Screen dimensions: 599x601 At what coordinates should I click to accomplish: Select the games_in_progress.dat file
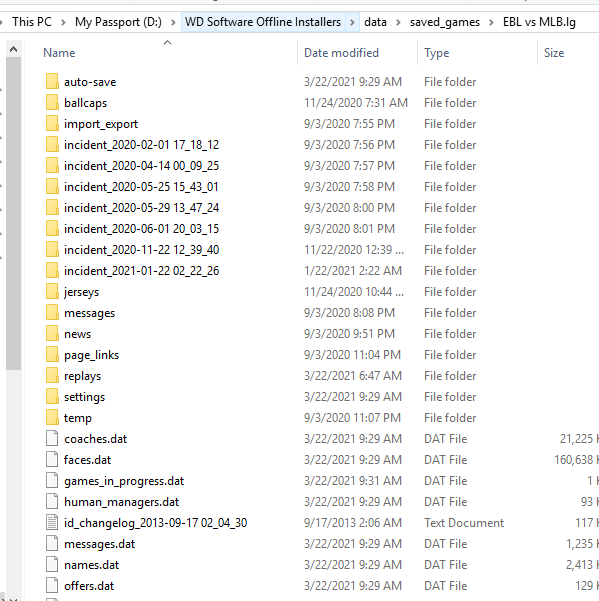point(124,481)
